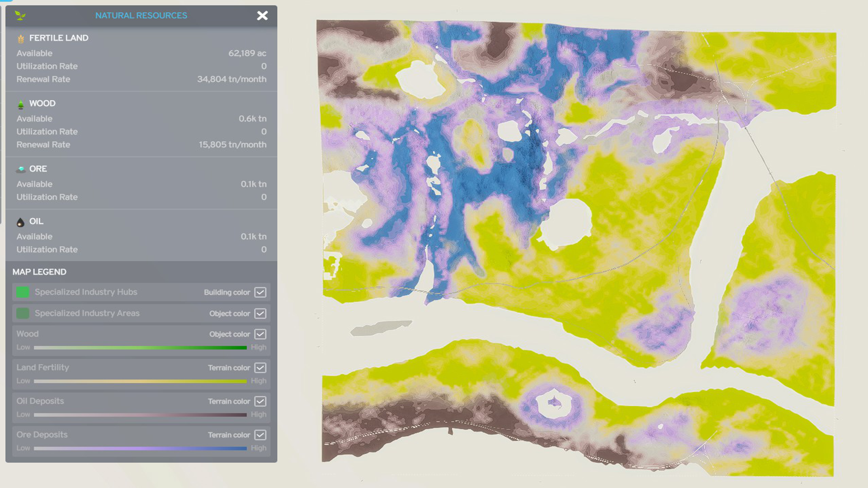The height and width of the screenshot is (488, 868).
Task: Collapse the Map Legend section header
Action: point(39,272)
